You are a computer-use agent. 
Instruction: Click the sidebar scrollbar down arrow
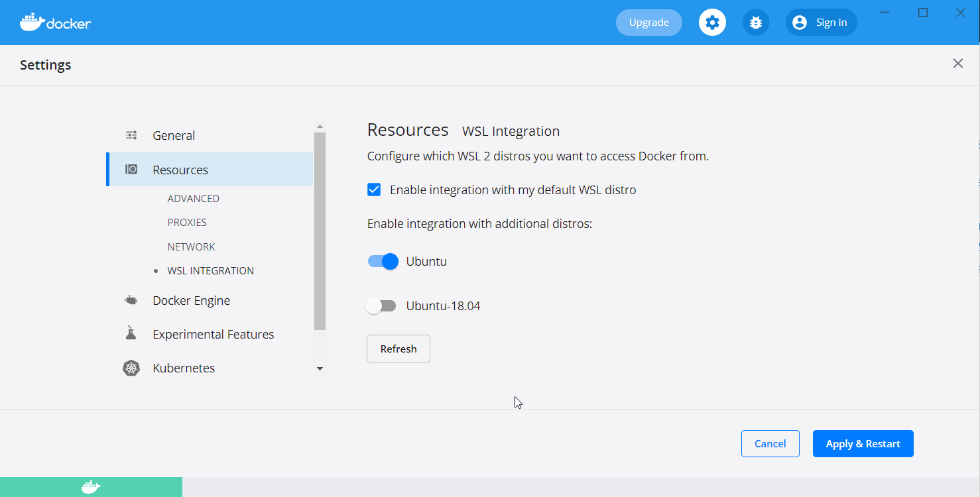[x=320, y=368]
